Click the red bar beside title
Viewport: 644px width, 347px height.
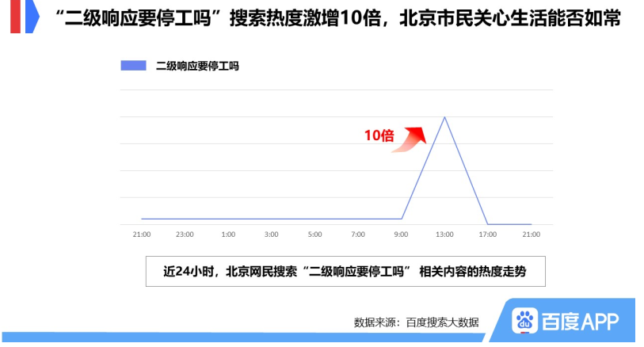pyautogui.click(x=15, y=17)
